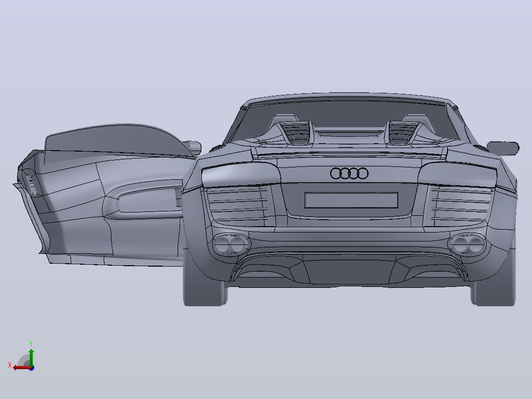532x399 pixels.
Task: Select the right side mirror of the car
Action: pyautogui.click(x=503, y=148)
